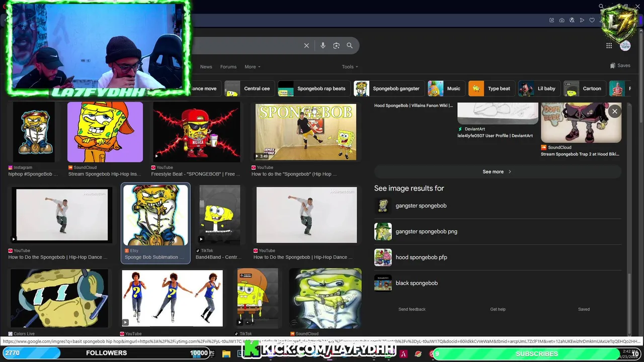The image size is (644, 362).
Task: Start voice search with the microphone icon
Action: click(x=323, y=46)
